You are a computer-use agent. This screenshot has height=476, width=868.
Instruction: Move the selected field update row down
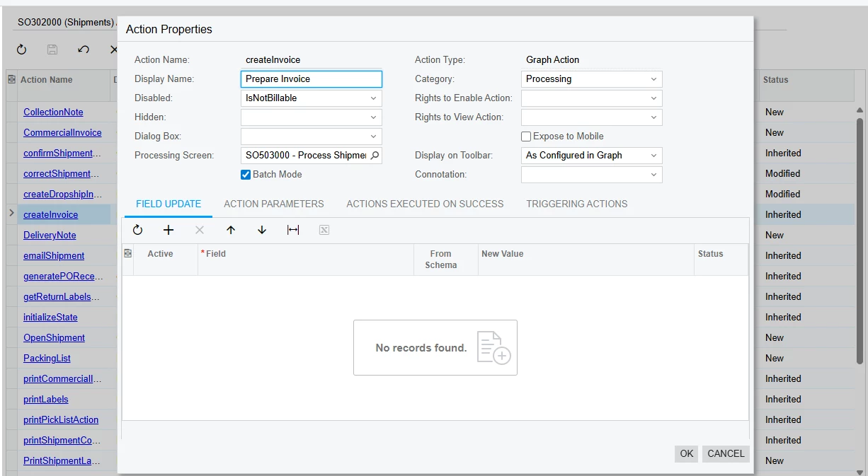[x=261, y=229]
